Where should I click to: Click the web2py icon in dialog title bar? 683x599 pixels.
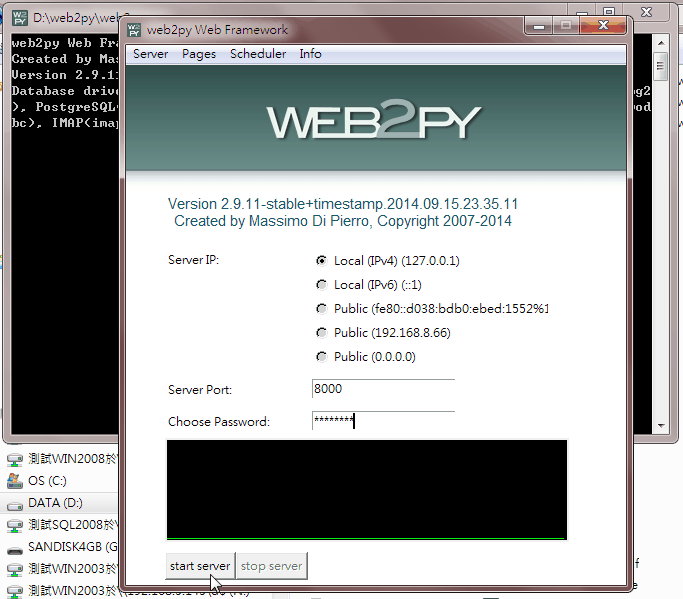click(x=134, y=30)
